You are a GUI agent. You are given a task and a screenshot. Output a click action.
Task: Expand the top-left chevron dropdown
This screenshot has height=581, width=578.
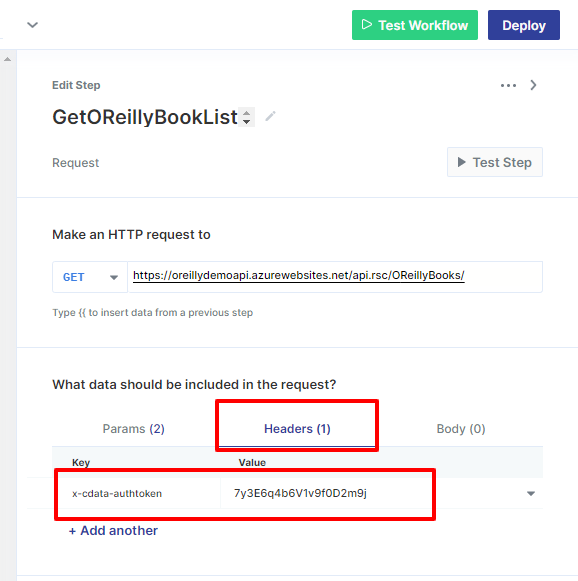point(33,25)
